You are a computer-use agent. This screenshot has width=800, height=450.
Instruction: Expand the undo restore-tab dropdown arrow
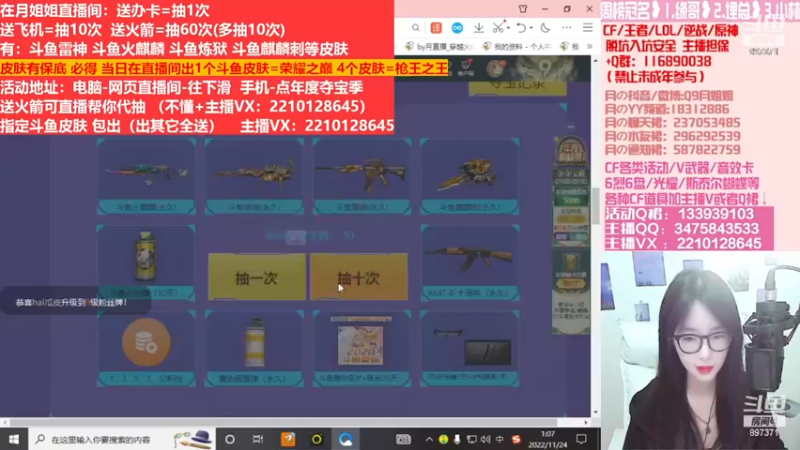pyautogui.click(x=531, y=28)
